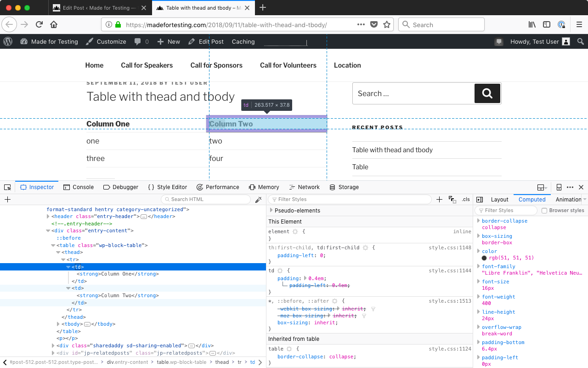This screenshot has width=588, height=368.
Task: Click the admin bar search magnifier icon
Action: tap(580, 41)
